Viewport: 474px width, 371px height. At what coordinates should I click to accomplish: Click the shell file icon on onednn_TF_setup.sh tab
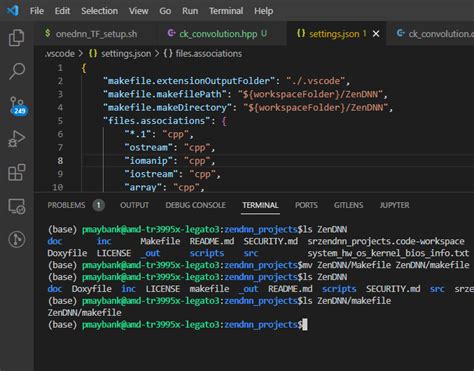click(48, 33)
